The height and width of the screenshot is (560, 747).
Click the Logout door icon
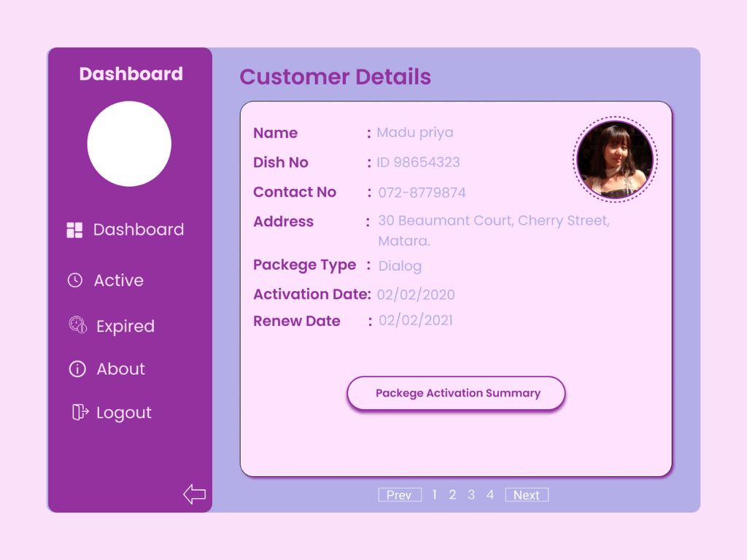click(80, 412)
